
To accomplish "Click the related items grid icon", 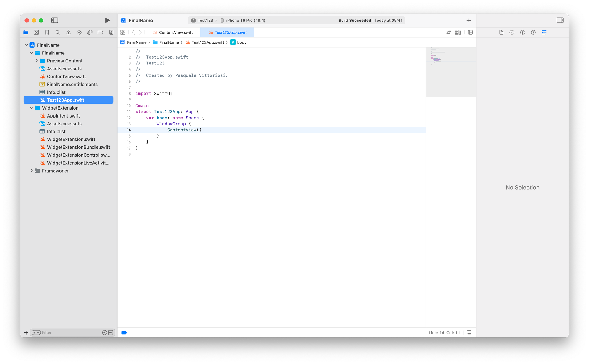I will [x=123, y=32].
